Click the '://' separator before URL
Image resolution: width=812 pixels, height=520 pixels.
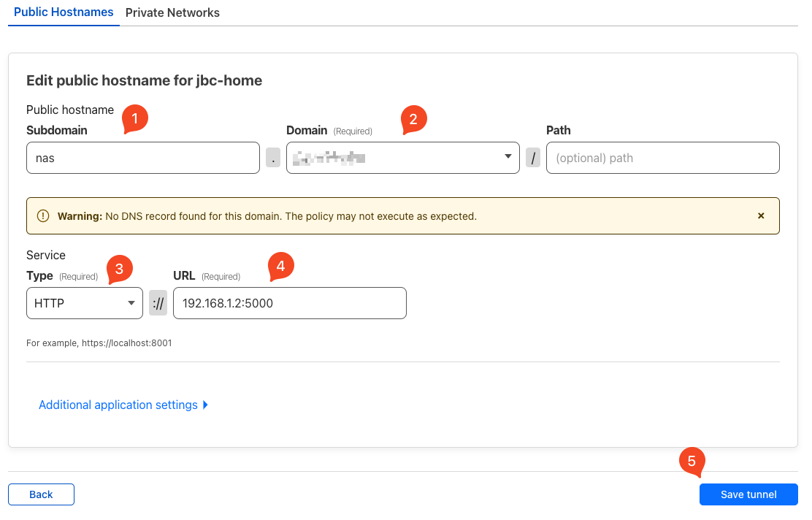click(x=158, y=303)
